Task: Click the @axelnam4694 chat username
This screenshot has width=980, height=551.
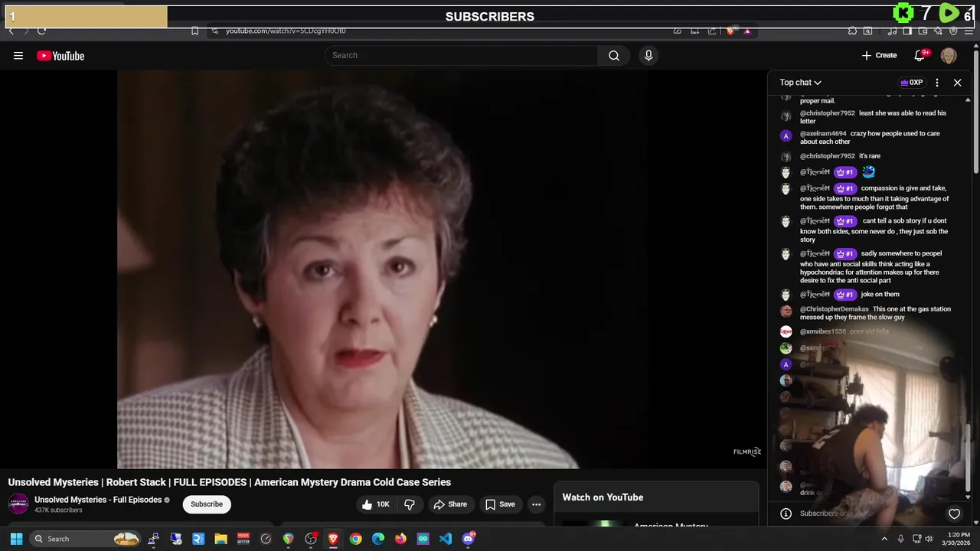Action: pyautogui.click(x=823, y=133)
